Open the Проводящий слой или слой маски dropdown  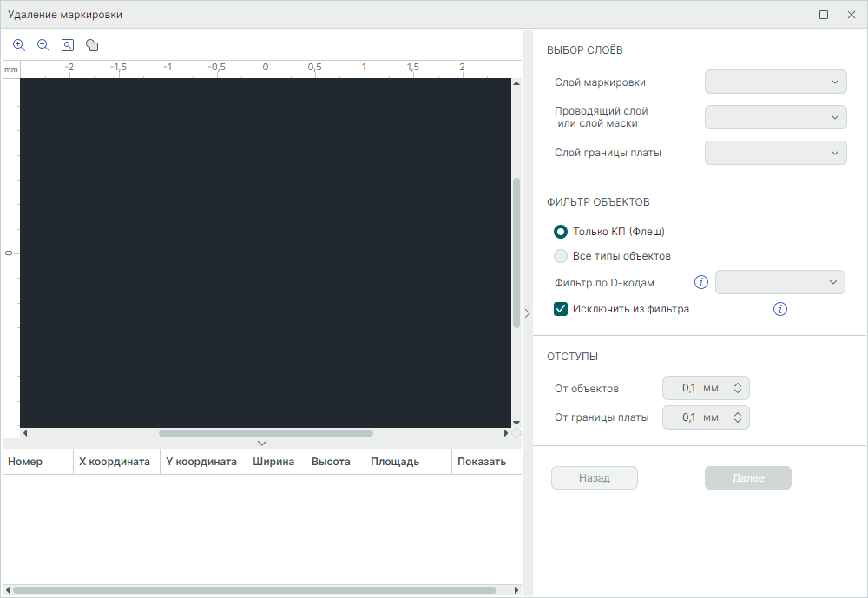click(x=775, y=117)
